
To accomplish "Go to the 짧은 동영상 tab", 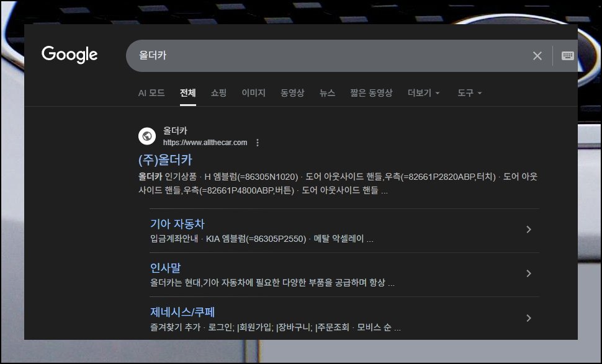I will coord(371,93).
